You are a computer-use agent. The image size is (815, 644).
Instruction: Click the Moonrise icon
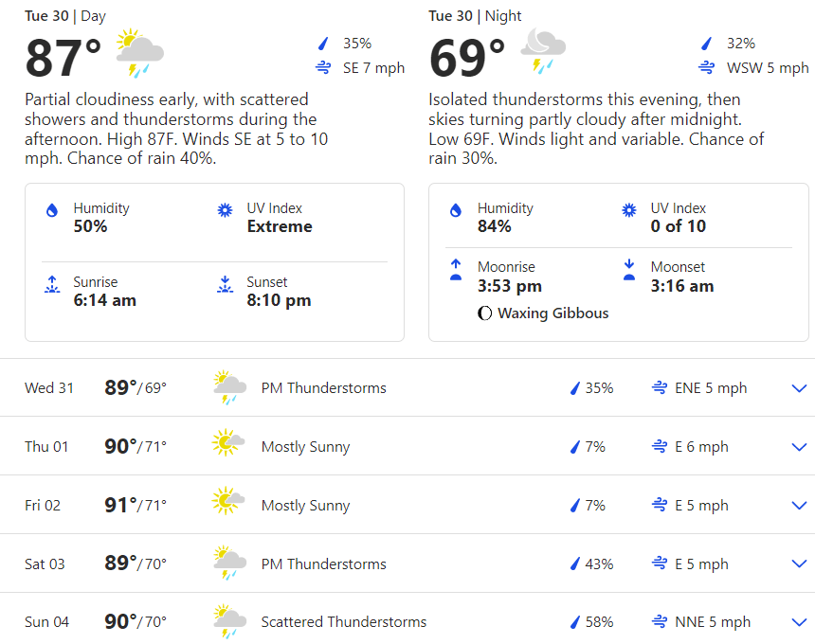(x=456, y=270)
